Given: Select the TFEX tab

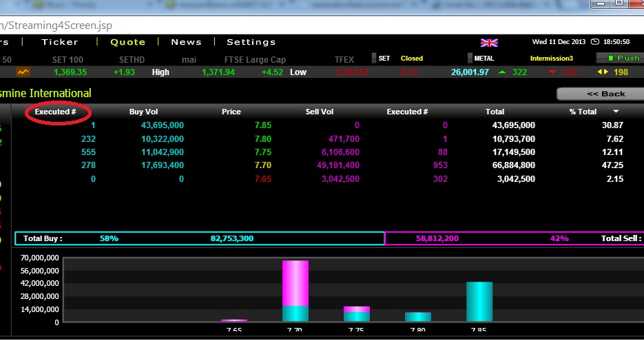Looking at the screenshot, I should tap(344, 59).
